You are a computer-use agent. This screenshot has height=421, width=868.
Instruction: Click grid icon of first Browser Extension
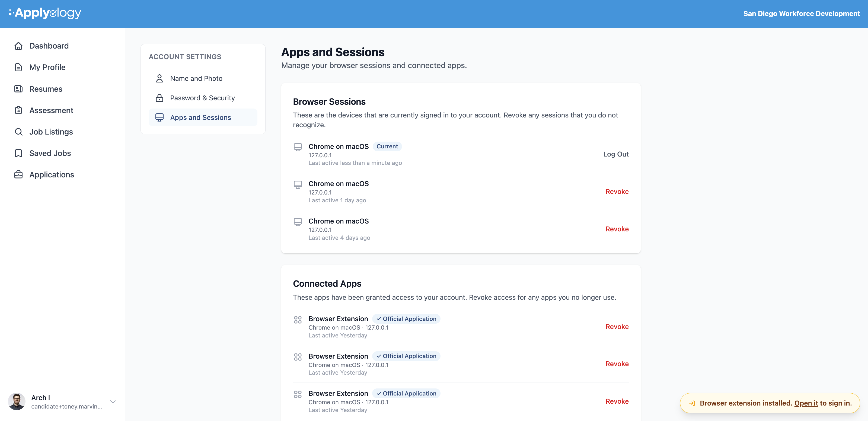click(x=298, y=320)
